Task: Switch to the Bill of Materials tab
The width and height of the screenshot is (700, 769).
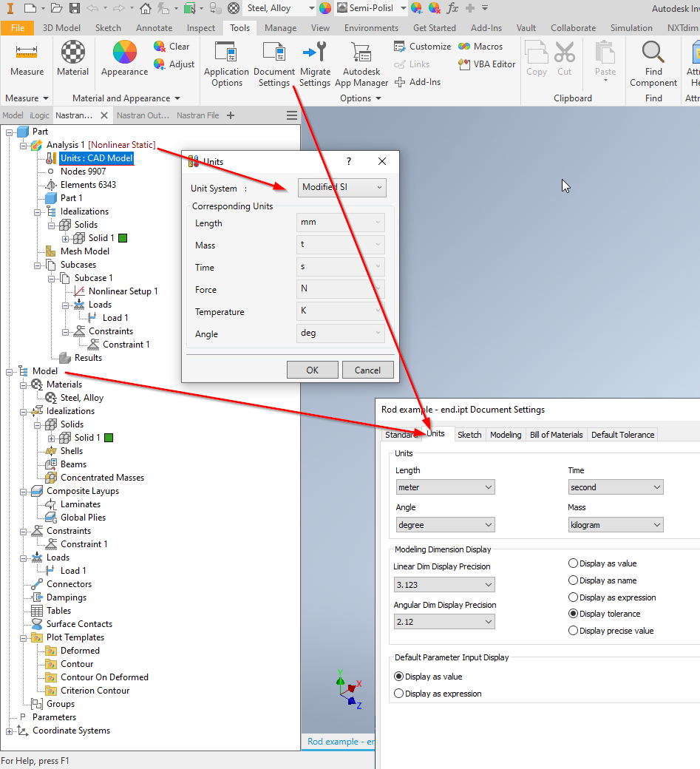Action: [556, 434]
